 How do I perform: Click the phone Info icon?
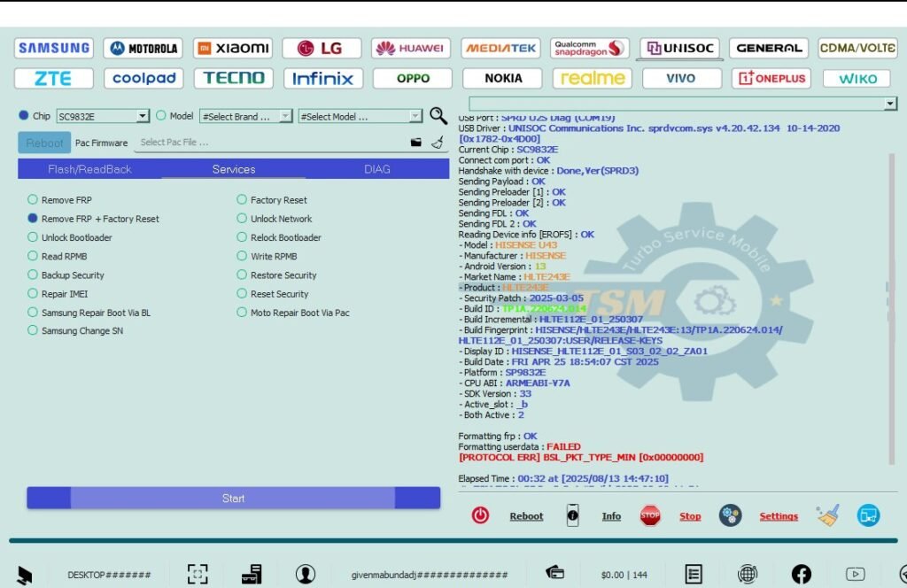(572, 515)
